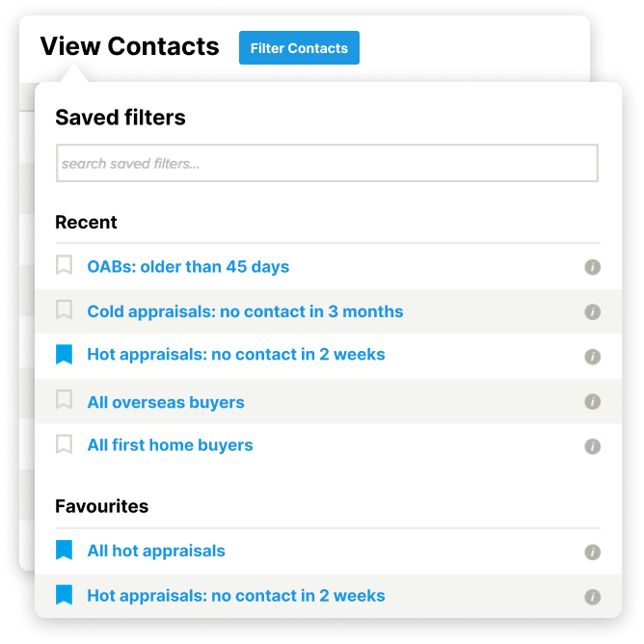The height and width of the screenshot is (644, 644).
Task: Remove All hot appraisals from favourites
Action: [64, 550]
